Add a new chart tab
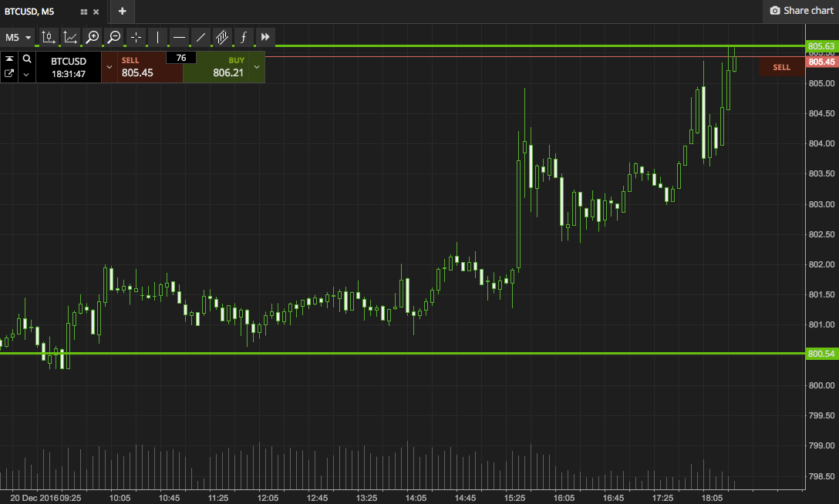Viewport: 839px width, 504px height. pyautogui.click(x=122, y=12)
